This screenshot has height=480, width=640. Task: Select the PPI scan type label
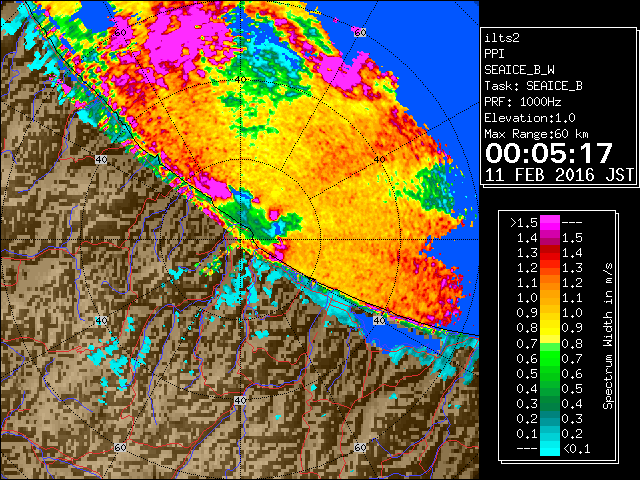click(x=494, y=54)
